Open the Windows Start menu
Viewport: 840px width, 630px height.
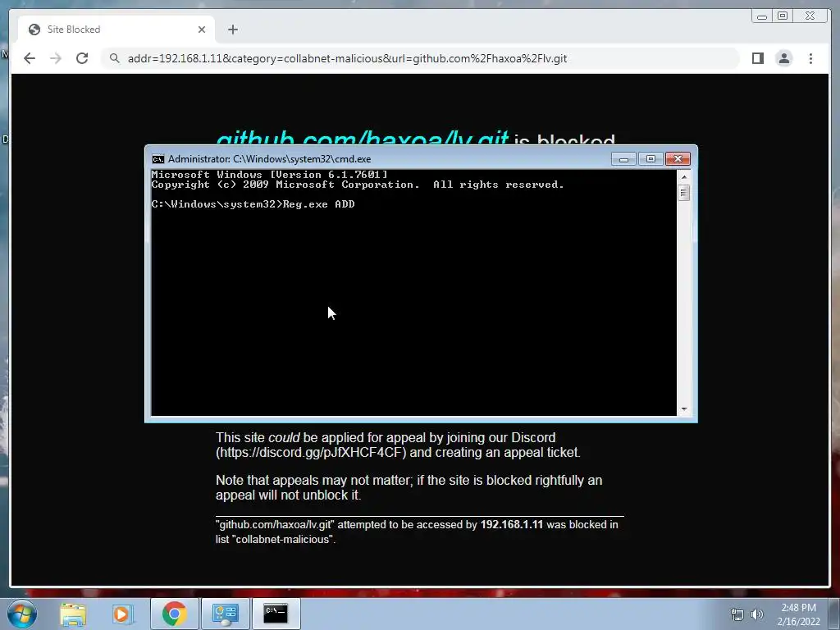point(22,614)
